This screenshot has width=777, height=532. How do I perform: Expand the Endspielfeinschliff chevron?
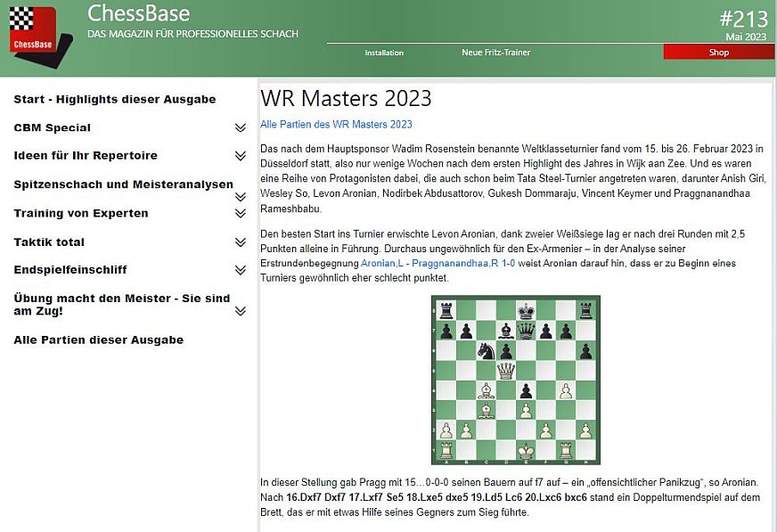(240, 270)
